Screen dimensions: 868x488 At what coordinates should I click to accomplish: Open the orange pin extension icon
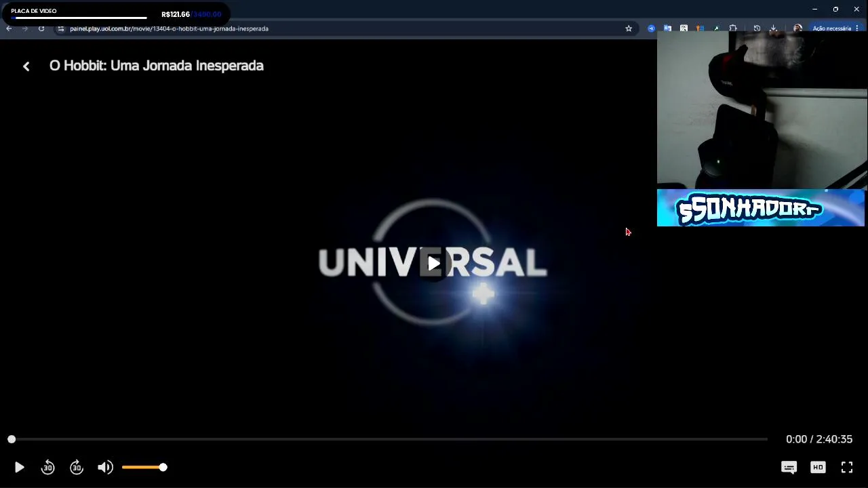[700, 28]
